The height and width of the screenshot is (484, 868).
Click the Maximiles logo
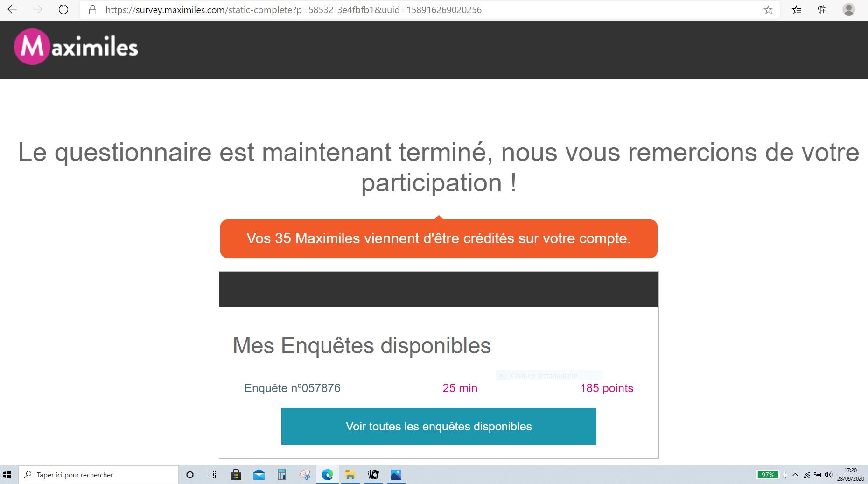pos(76,47)
